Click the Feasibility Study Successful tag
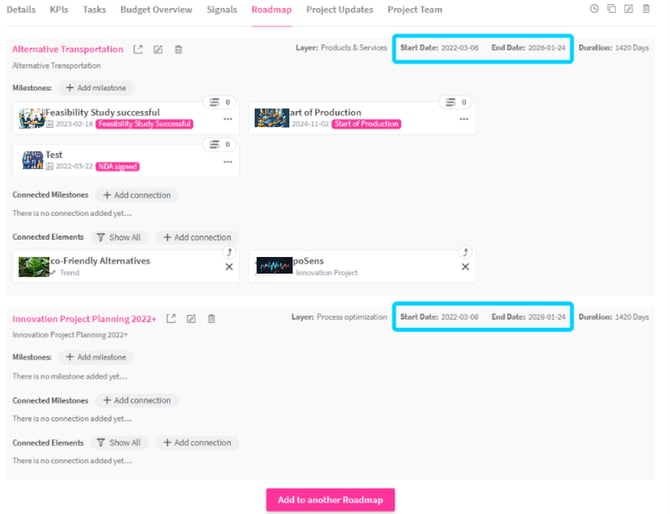Screen dimensions: 670x514 (144, 124)
